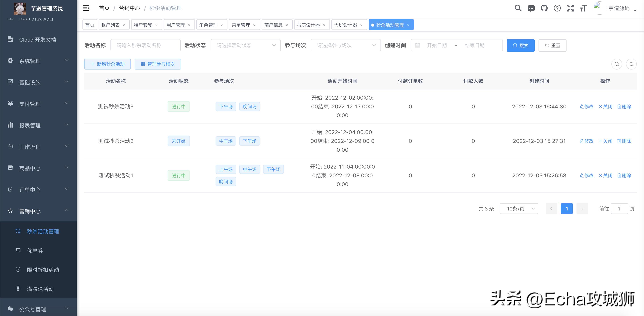This screenshot has height=316, width=644.
Task: Expand the 系统管理 sidebar menu
Action: tap(30, 61)
